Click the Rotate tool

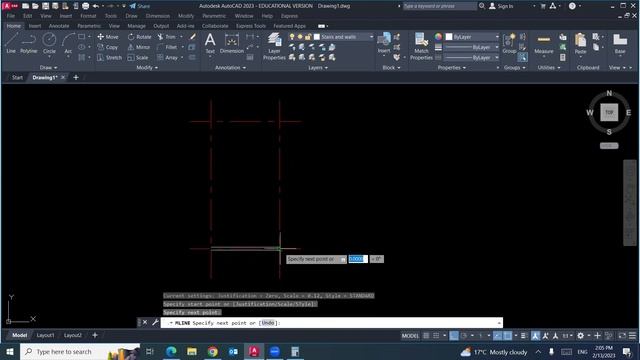(139, 37)
